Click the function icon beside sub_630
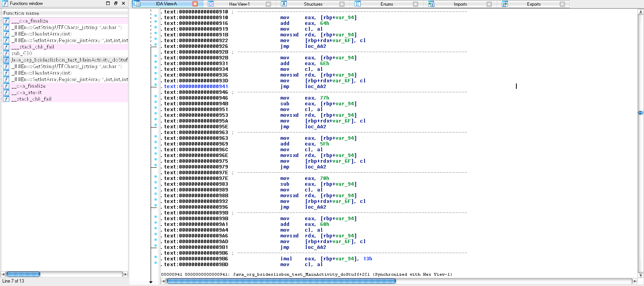This screenshot has width=644, height=286. coord(6,53)
